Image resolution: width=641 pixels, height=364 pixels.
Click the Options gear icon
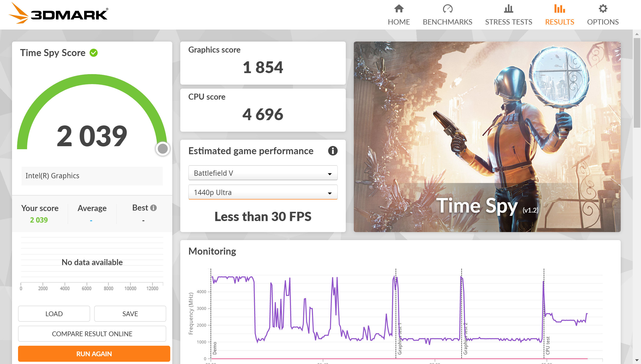click(x=603, y=9)
